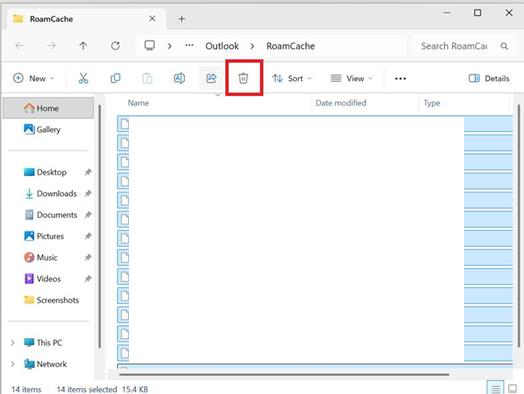524x394 pixels.
Task: Add a new tab with plus button
Action: (181, 19)
